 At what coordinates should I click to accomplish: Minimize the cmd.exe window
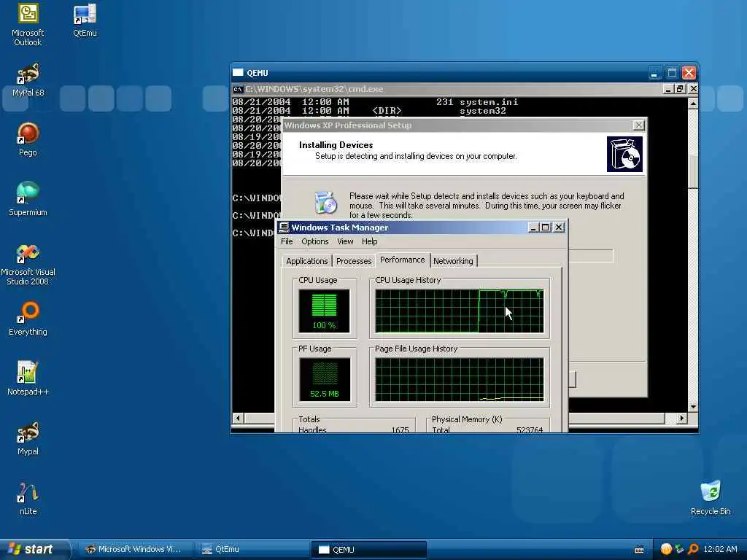(x=668, y=89)
